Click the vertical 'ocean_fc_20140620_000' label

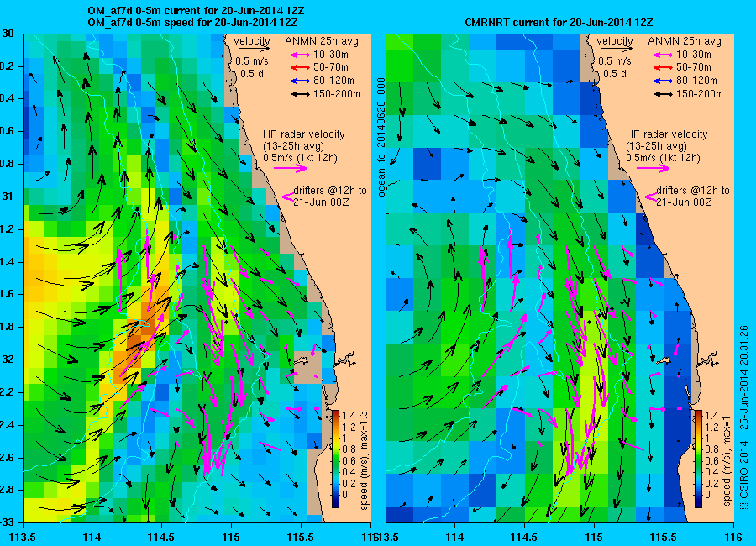(381, 137)
